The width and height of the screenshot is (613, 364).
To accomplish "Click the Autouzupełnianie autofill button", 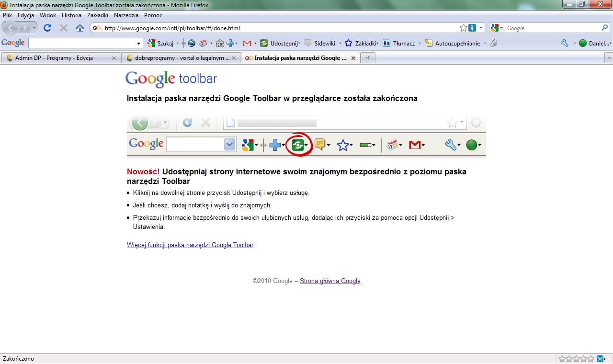I will [452, 43].
